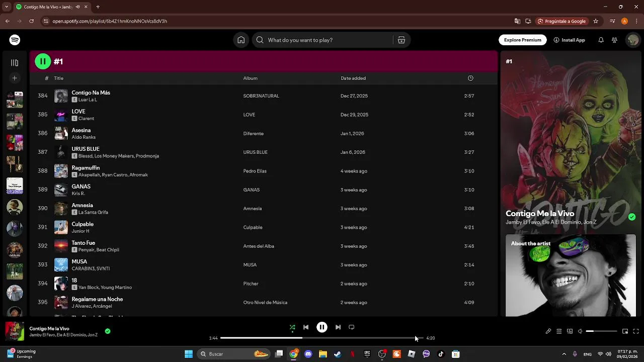The height and width of the screenshot is (362, 644).
Task: Open Chrome profile avatar menu
Action: point(624,21)
